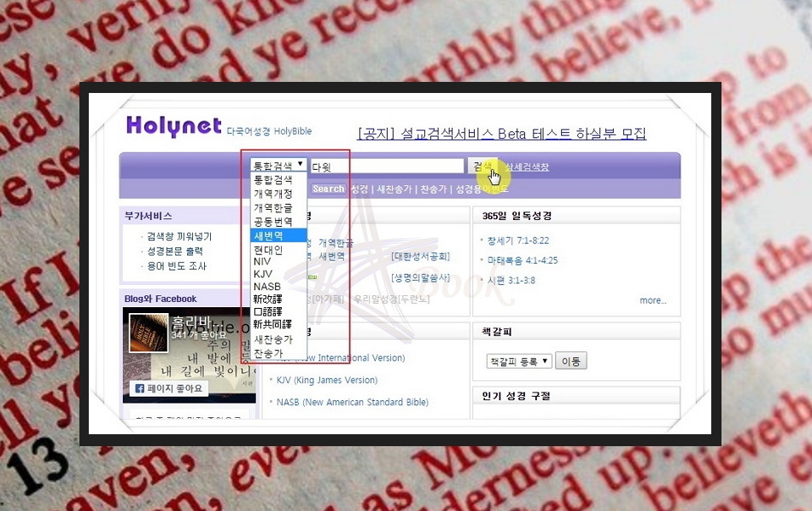Open the 새번역 link in main list
Image resolution: width=812 pixels, height=511 pixels.
pyautogui.click(x=331, y=256)
